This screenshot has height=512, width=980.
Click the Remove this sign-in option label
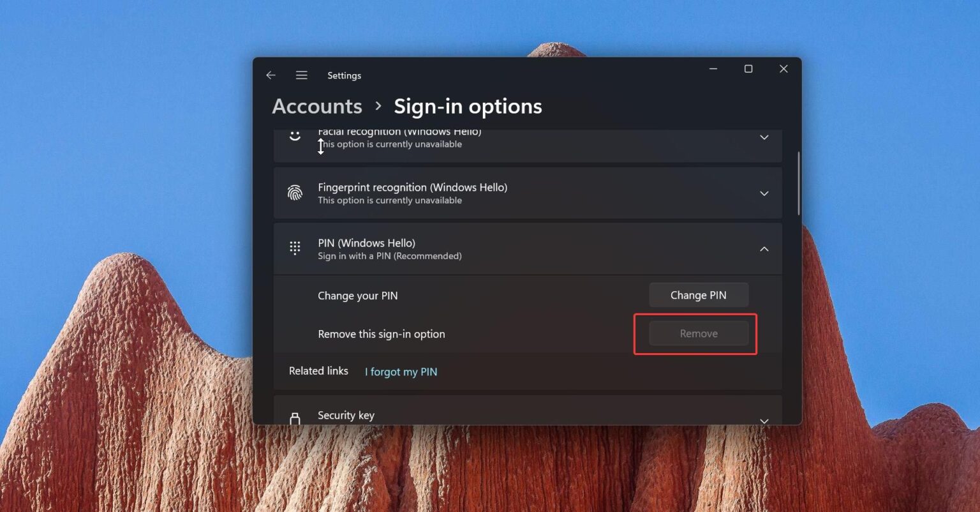381,333
